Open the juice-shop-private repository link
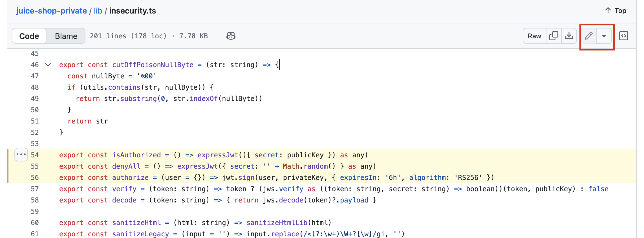Image resolution: width=644 pixels, height=238 pixels. click(51, 11)
